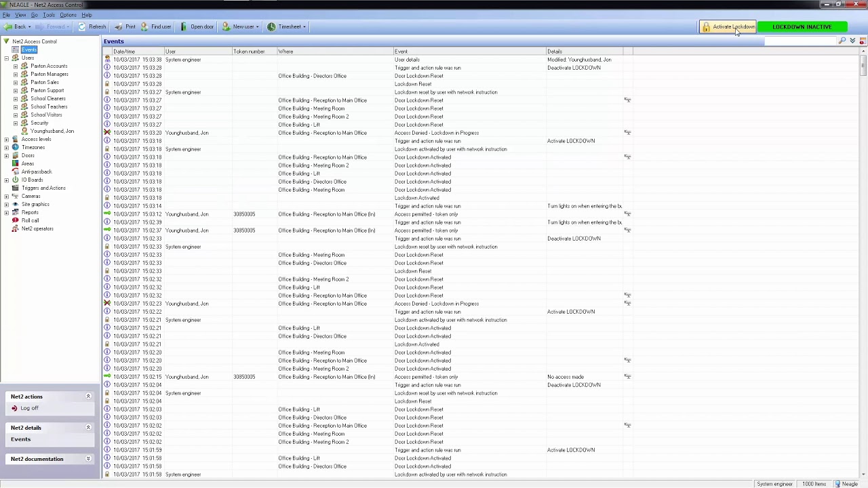The width and height of the screenshot is (868, 488).
Task: Select the Net2 Access Control root node
Action: pos(34,41)
